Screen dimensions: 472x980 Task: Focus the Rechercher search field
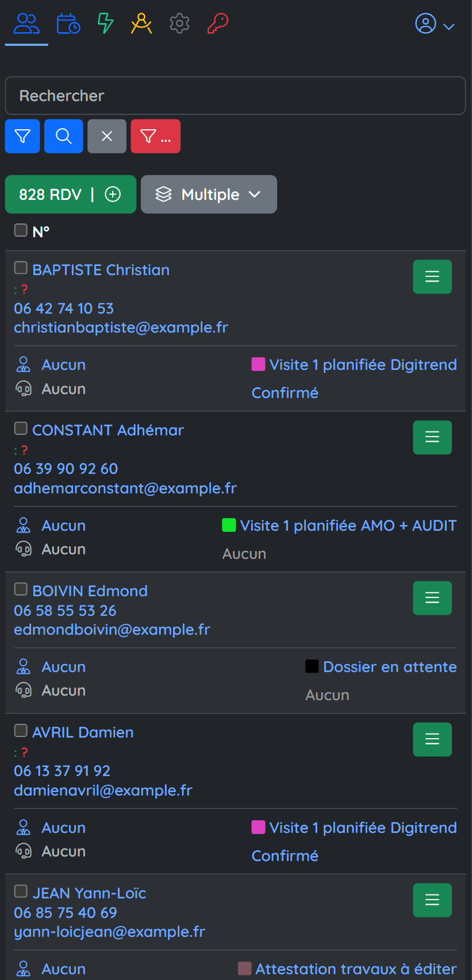click(x=235, y=96)
